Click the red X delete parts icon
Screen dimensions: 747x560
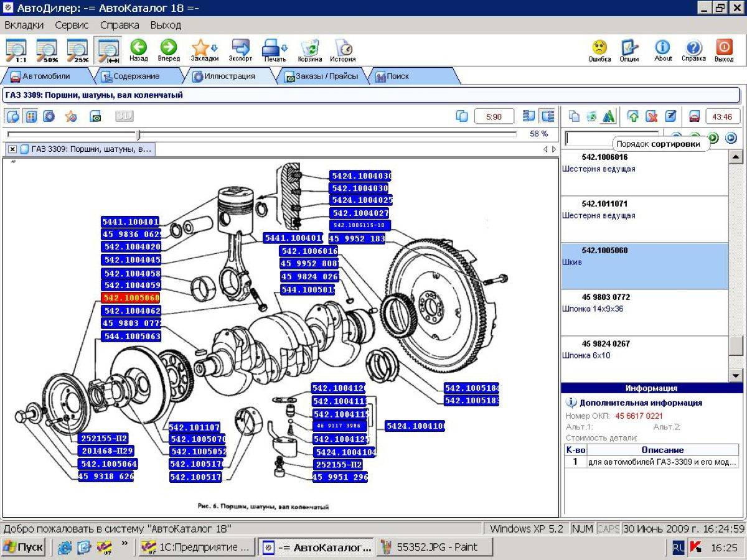tap(652, 116)
